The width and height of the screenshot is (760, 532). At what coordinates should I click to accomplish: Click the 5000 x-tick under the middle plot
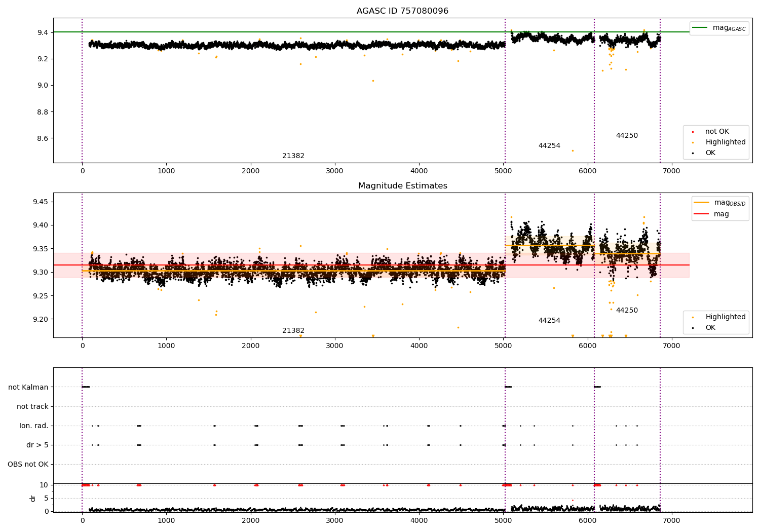503,346
